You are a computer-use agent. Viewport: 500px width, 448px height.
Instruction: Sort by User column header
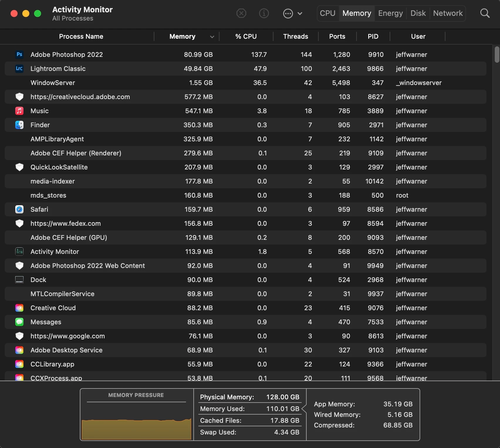pos(418,36)
